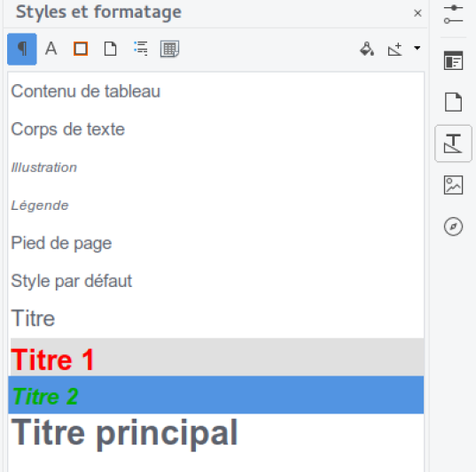
Task: Choose the 'Illustration' style
Action: 215,167
